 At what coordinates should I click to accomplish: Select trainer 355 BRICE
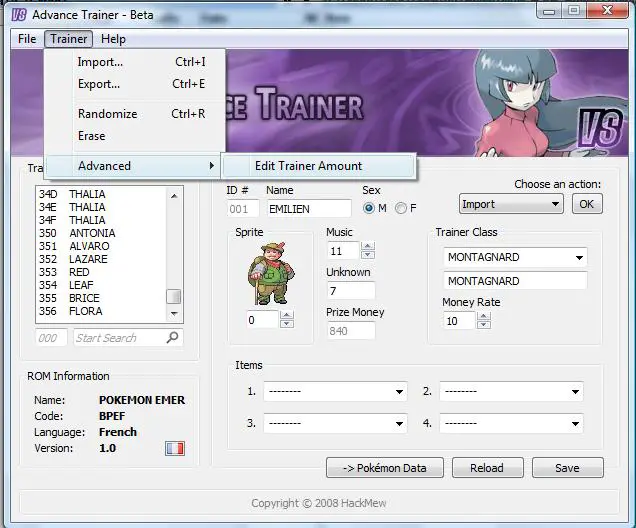coord(101,298)
